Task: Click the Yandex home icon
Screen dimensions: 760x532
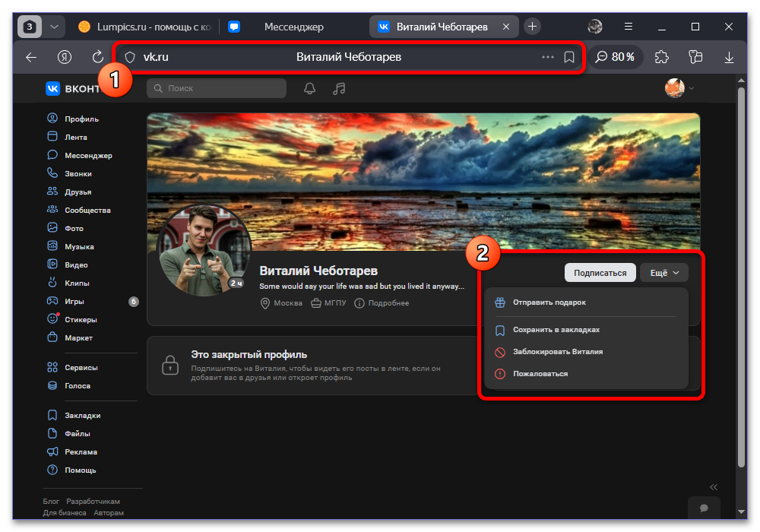Action: coord(65,57)
